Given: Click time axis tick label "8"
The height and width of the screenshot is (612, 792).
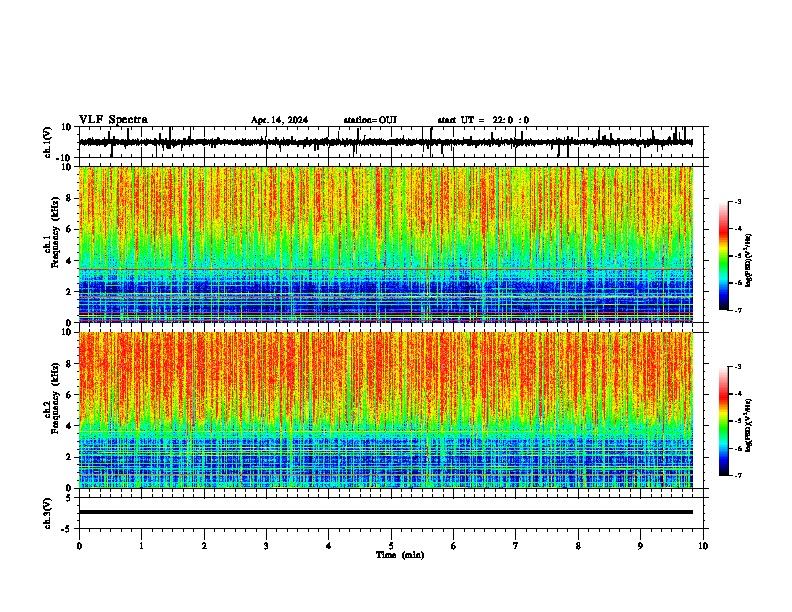Looking at the screenshot, I should click(578, 546).
